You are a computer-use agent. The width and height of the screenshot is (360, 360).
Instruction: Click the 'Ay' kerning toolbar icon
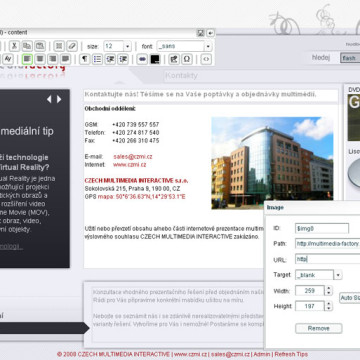[8, 59]
